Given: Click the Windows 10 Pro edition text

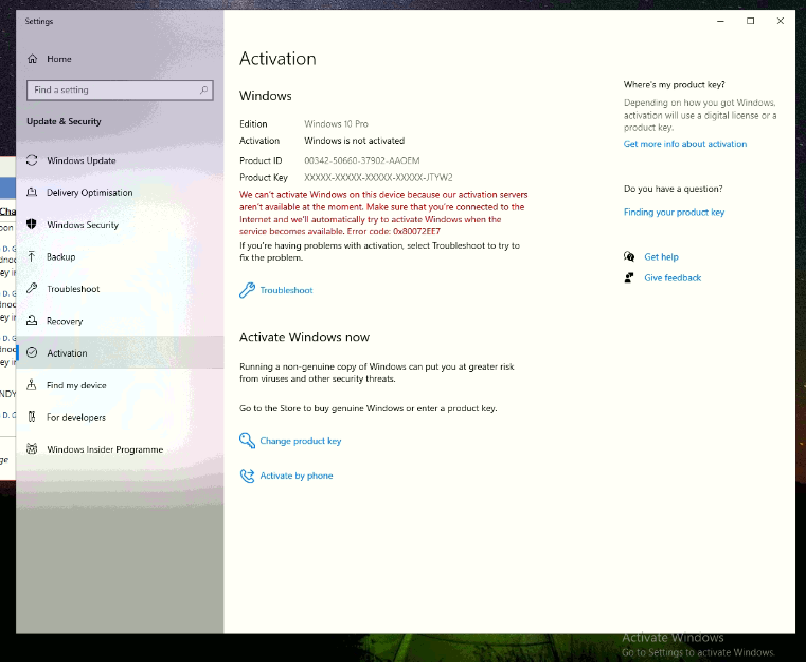Looking at the screenshot, I should click(336, 124).
